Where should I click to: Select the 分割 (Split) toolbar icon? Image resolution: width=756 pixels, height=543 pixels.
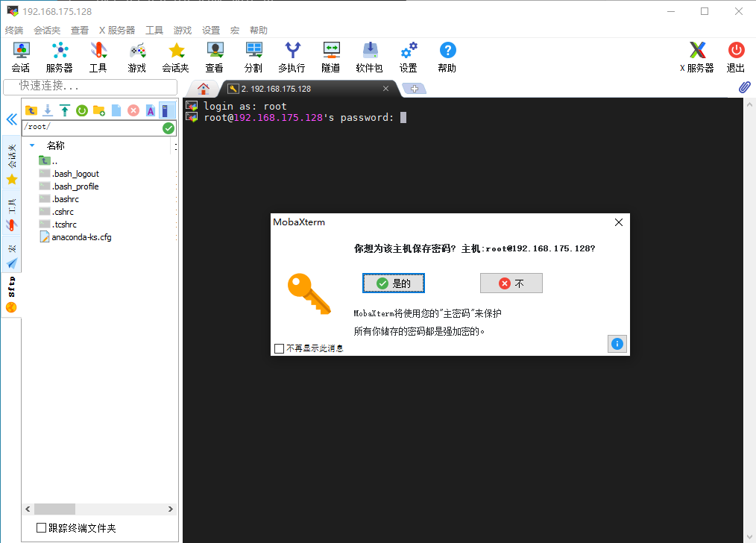[x=253, y=57]
